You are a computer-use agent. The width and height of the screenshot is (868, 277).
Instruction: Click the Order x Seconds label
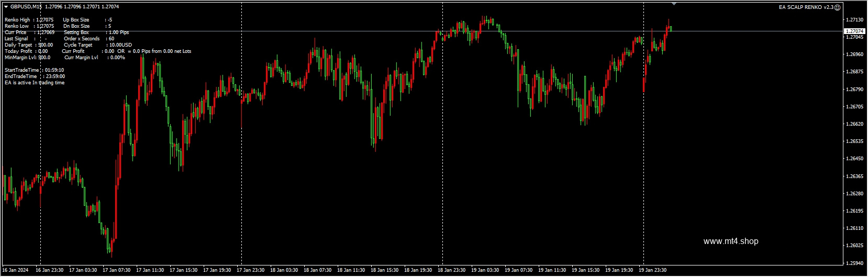pyautogui.click(x=82, y=39)
